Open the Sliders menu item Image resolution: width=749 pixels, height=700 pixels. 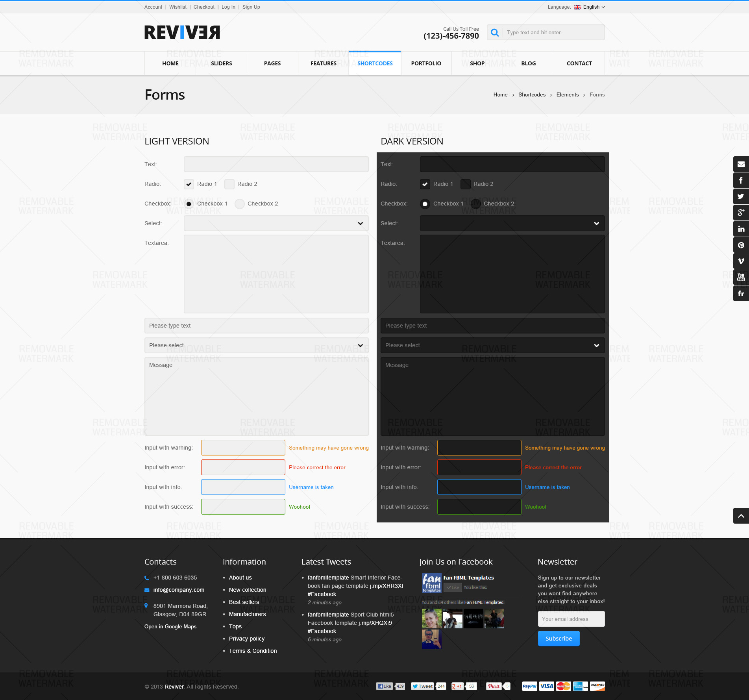[x=222, y=63]
